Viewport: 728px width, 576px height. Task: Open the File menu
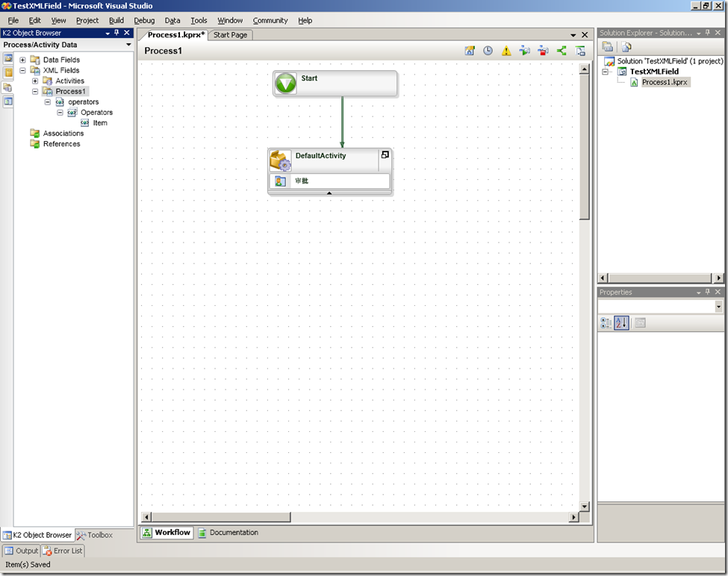13,20
